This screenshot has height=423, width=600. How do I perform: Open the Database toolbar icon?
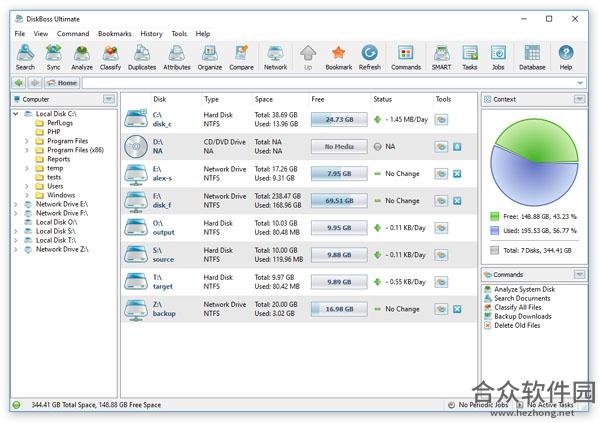tap(532, 57)
